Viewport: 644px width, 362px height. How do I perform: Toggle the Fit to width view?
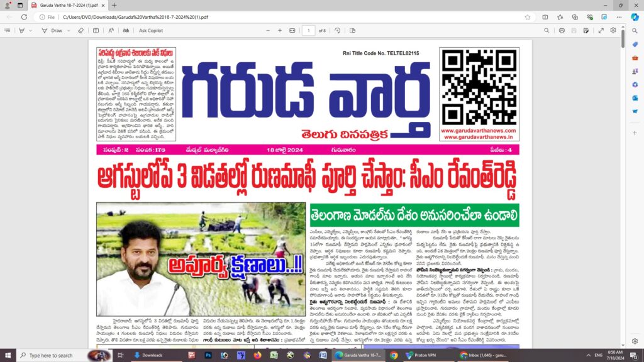point(292,30)
